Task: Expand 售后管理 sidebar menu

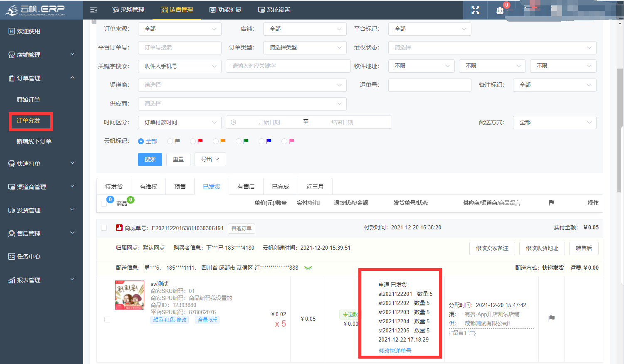Action: pos(42,233)
